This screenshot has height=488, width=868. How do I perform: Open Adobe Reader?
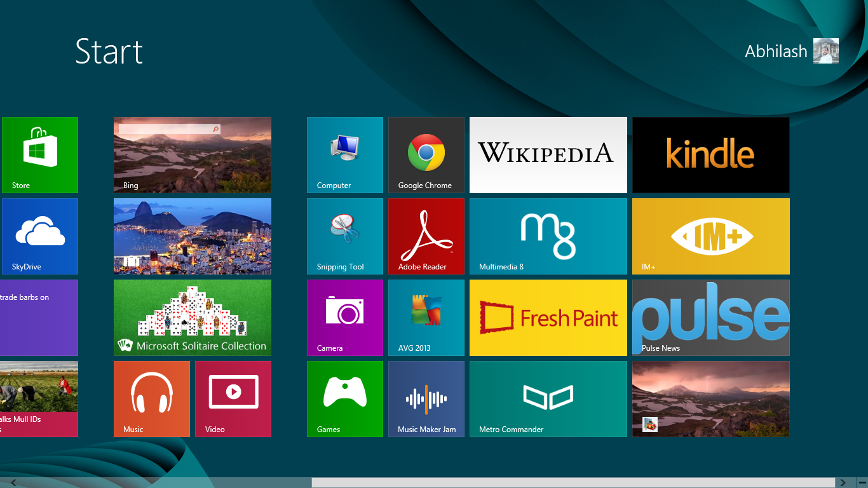(x=426, y=236)
